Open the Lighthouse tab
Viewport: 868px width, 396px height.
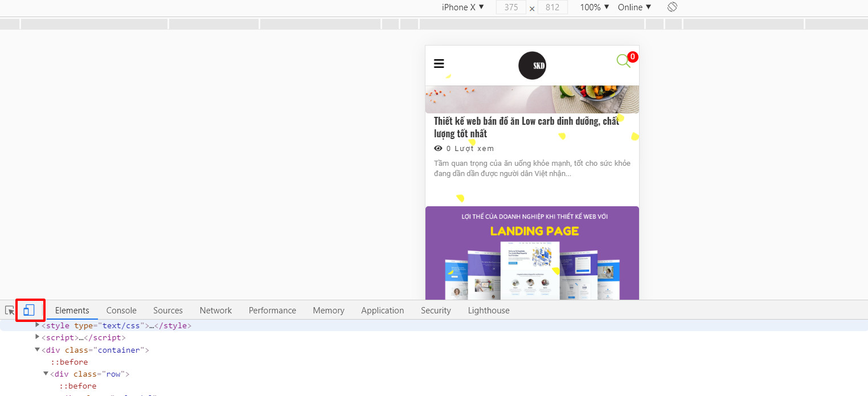point(489,311)
